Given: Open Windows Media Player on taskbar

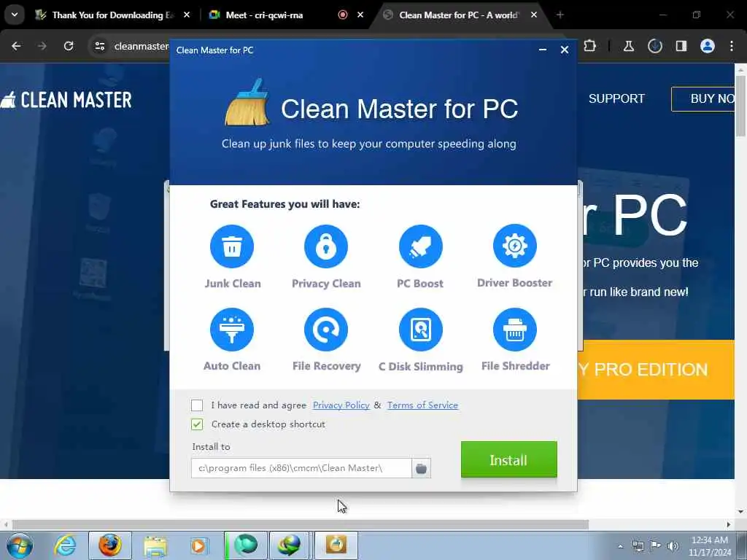Looking at the screenshot, I should [x=198, y=545].
